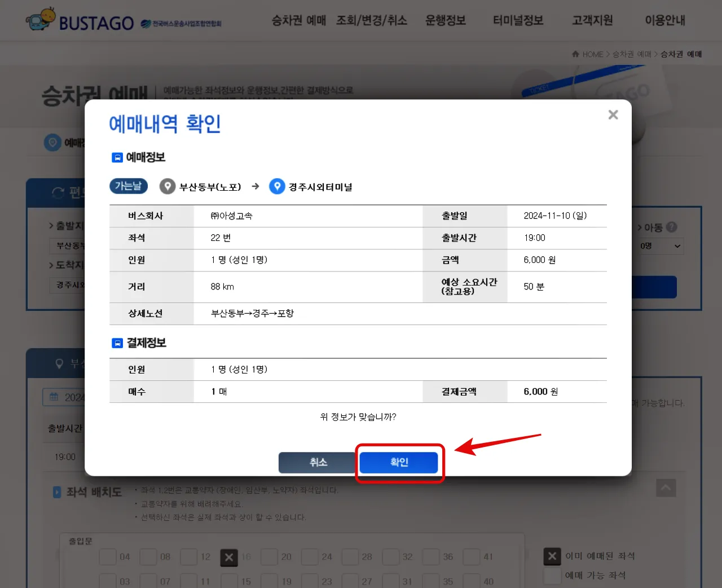The height and width of the screenshot is (588, 722).
Task: Click the scroll-to-top arrow icon
Action: [666, 488]
